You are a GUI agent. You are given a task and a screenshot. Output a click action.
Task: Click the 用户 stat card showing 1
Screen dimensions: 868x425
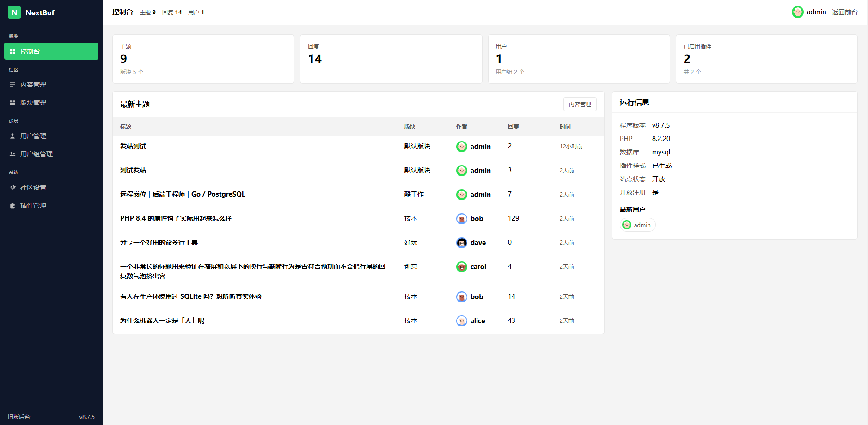click(x=579, y=59)
